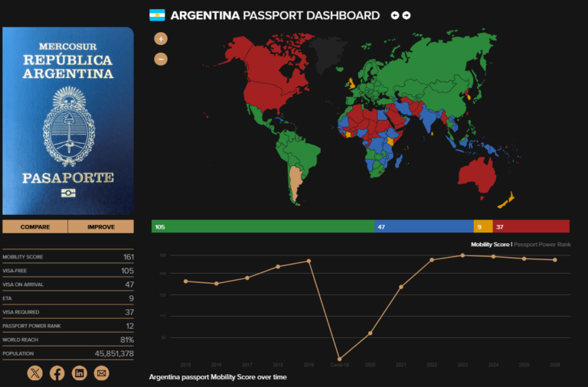Share on X (Twitter) icon

[x=35, y=373]
